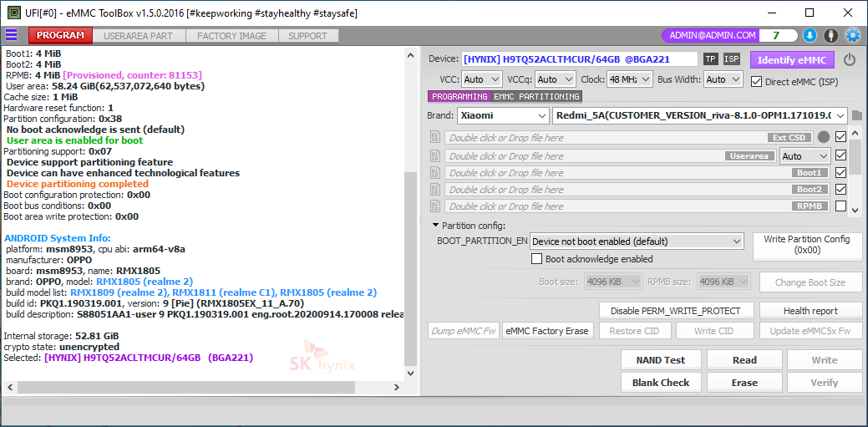Screen dimensions: 868x427
Task: Toggle Direct eMMC (ISP) checkbox
Action: click(756, 81)
